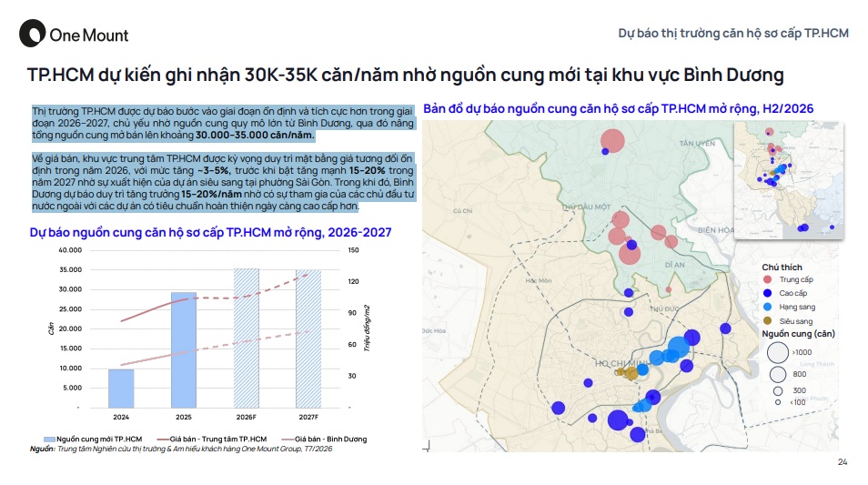Click the "Hóc Môn" map label

pos(538,280)
